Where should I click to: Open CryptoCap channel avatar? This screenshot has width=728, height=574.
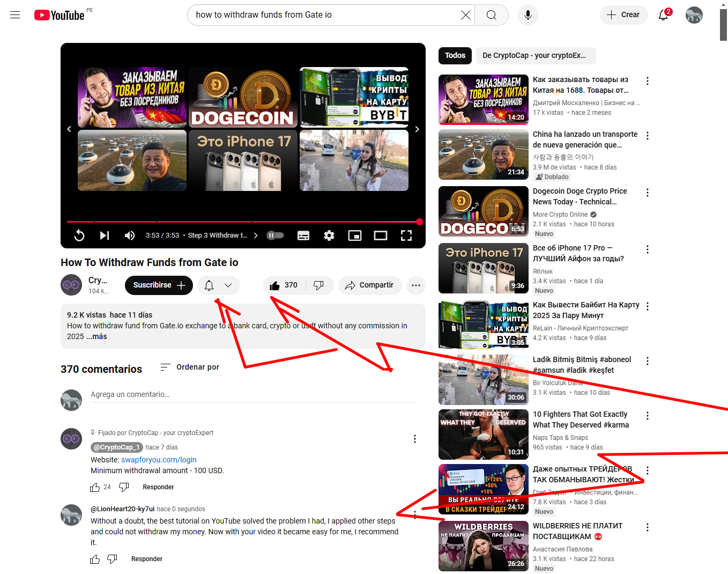pos(71,285)
